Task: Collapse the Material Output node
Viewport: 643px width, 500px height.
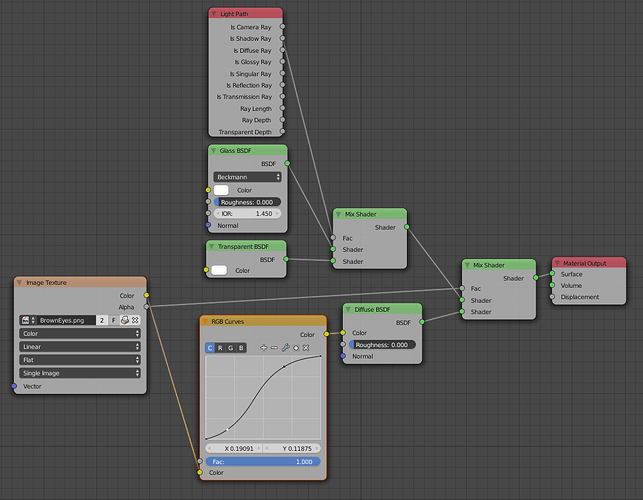Action: click(557, 263)
